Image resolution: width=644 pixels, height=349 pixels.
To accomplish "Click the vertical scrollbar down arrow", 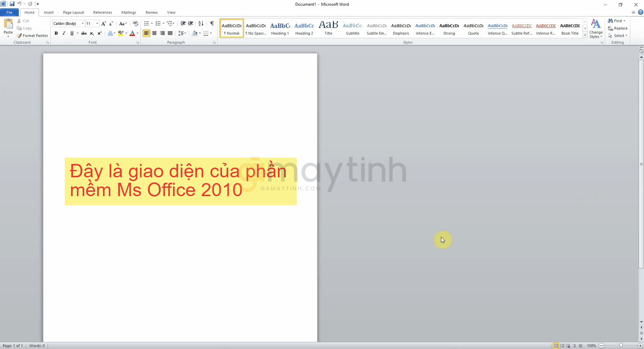I will click(x=641, y=322).
